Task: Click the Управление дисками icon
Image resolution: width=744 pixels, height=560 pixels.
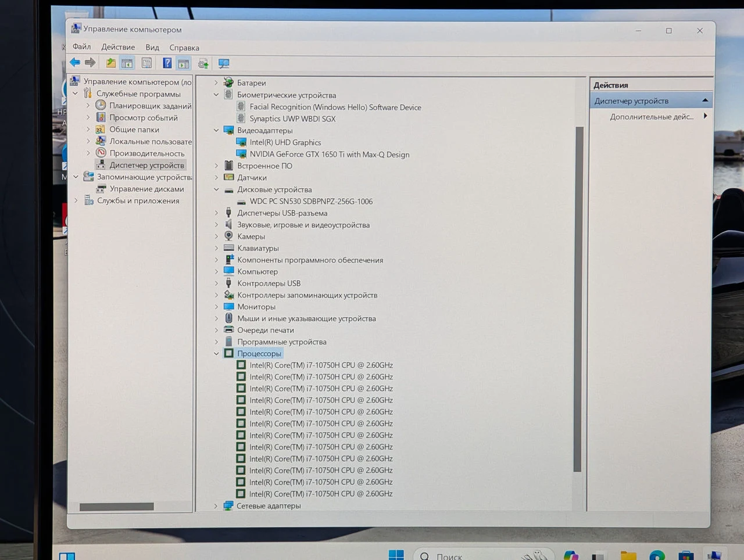Action: 101,189
